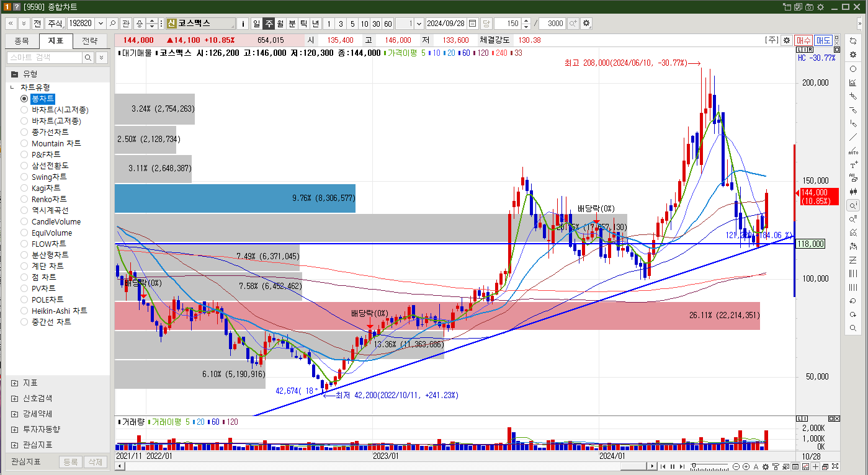Expand the 투자자동향 tree section
Image resolution: width=868 pixels, height=475 pixels.
(14, 429)
